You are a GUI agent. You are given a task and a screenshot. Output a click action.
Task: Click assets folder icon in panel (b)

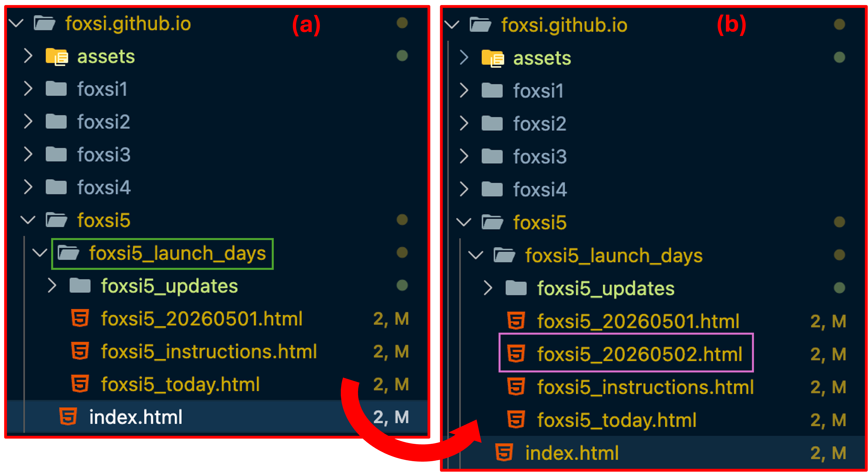coord(492,58)
